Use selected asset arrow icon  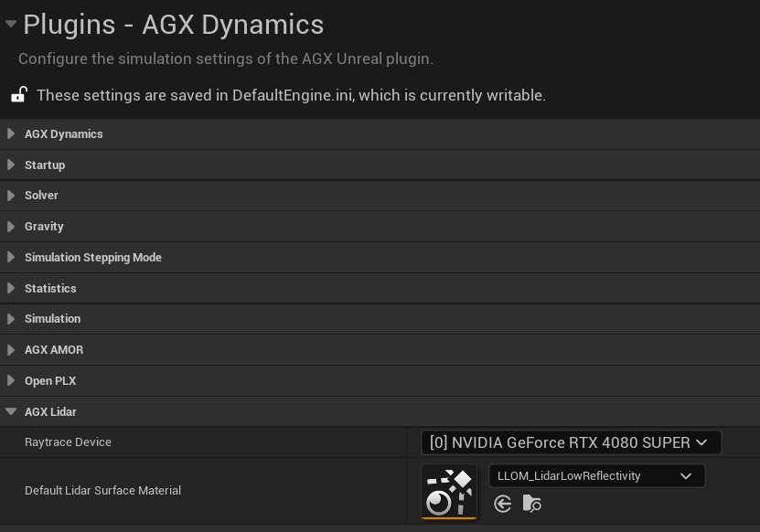502,504
